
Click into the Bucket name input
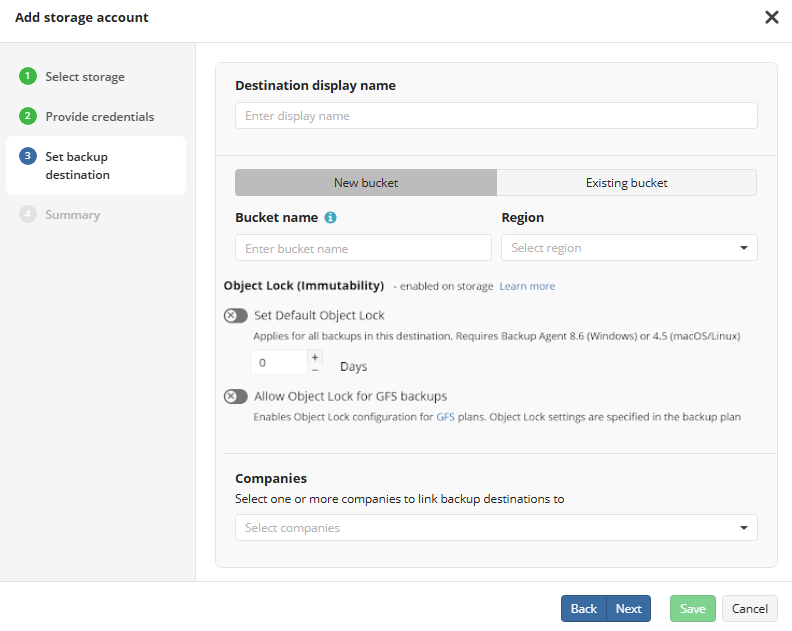point(363,248)
